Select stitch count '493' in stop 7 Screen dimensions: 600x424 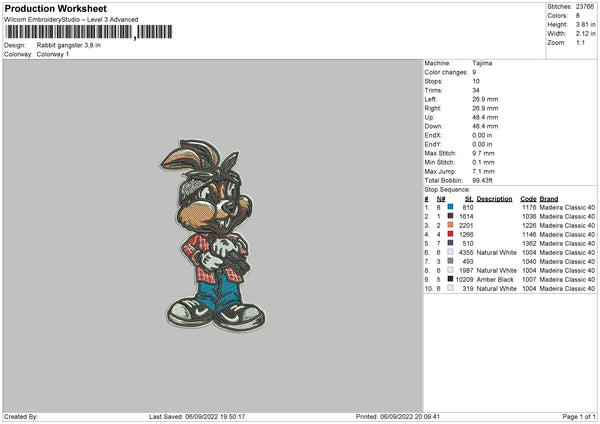pos(468,261)
